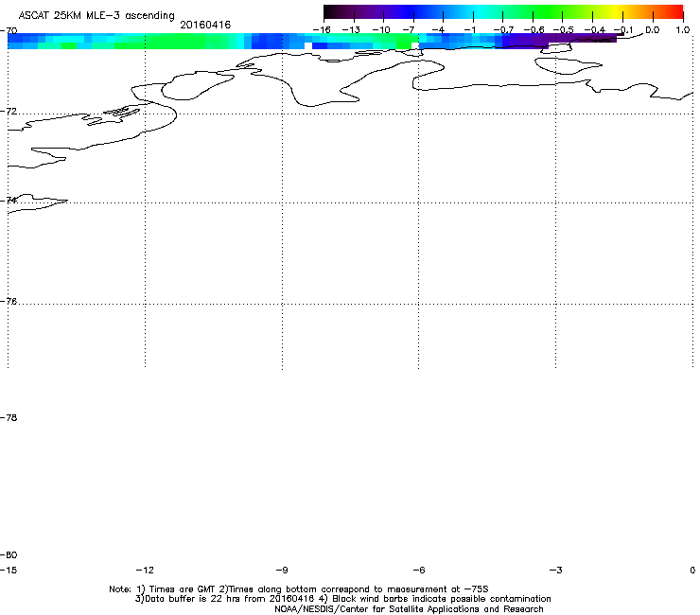
Task: Click the -0.4 color scale label
Action: pyautogui.click(x=595, y=30)
